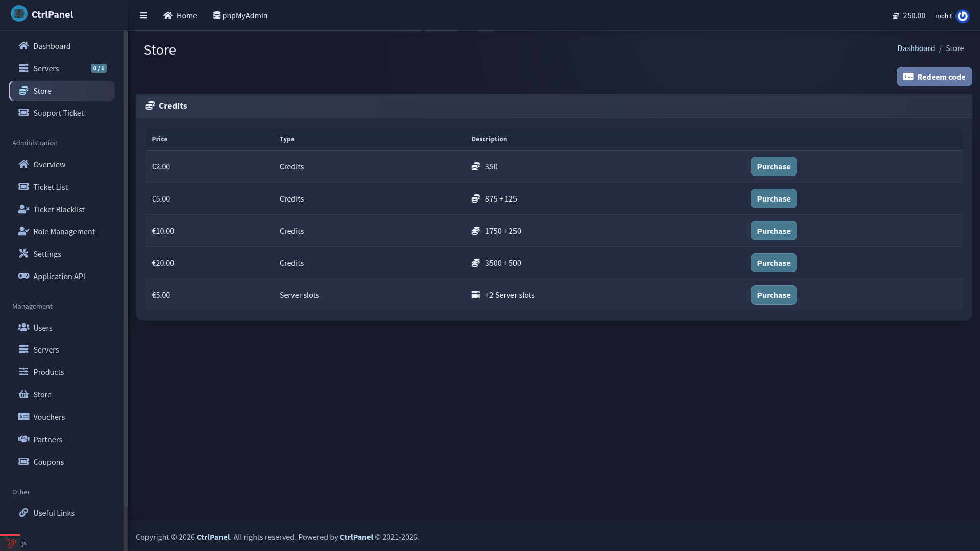Click the Dashboard breadcrumb link
The width and height of the screenshot is (980, 551).
[x=916, y=48]
